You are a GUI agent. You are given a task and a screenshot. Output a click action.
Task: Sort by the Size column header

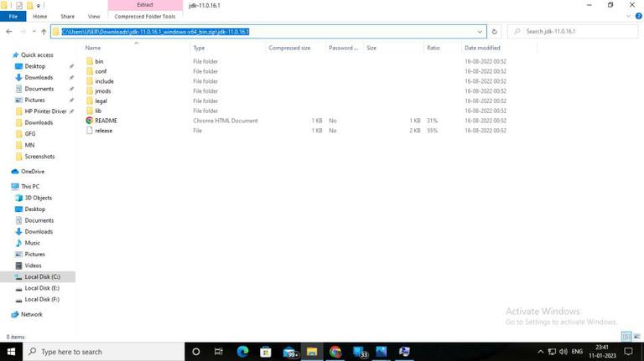click(371, 48)
